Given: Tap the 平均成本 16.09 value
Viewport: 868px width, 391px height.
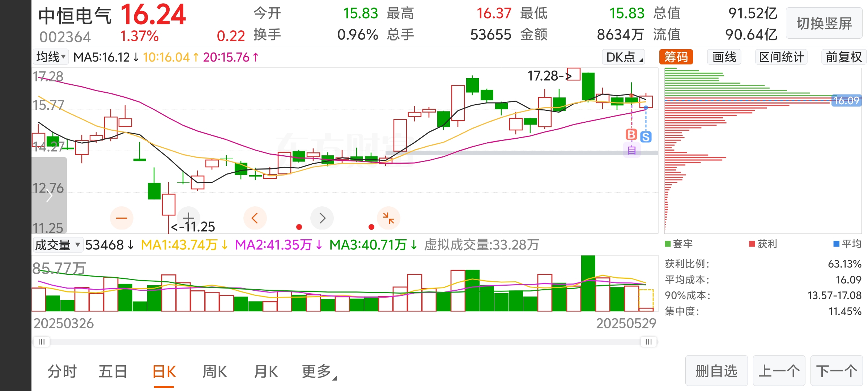Looking at the screenshot, I should click(848, 279).
